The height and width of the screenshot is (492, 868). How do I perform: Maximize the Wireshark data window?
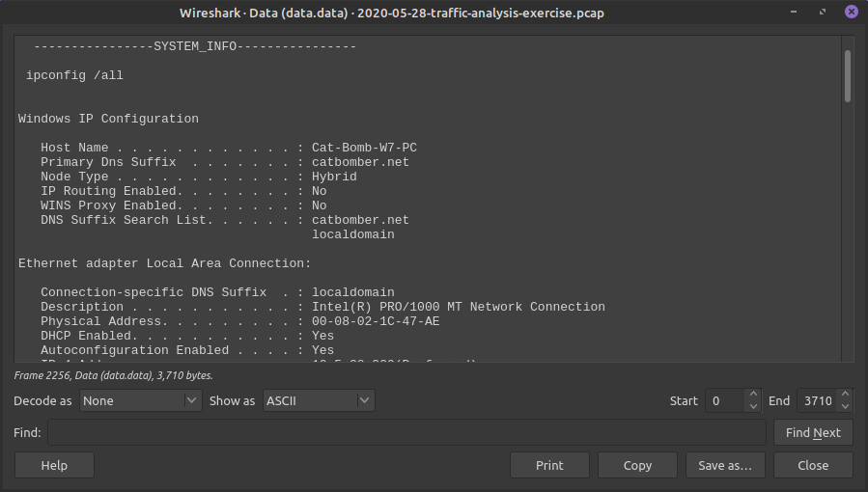coord(823,12)
